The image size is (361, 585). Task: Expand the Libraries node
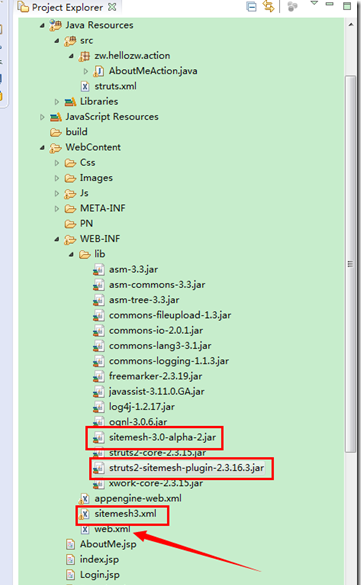pos(57,101)
